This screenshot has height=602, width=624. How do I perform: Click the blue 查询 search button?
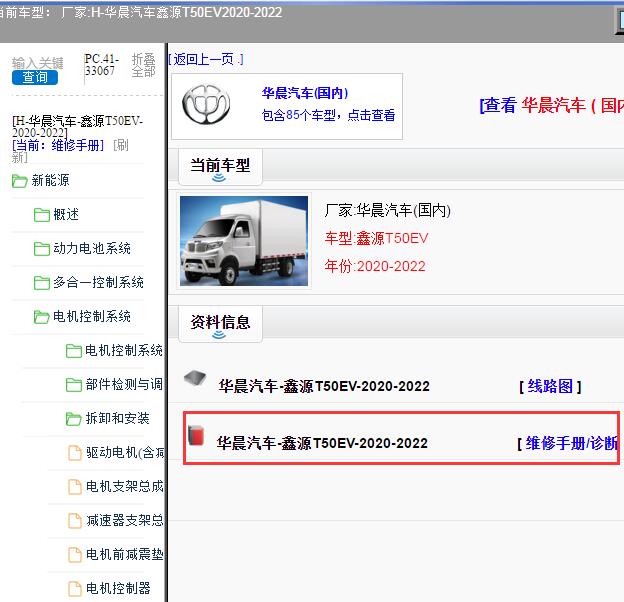35,77
